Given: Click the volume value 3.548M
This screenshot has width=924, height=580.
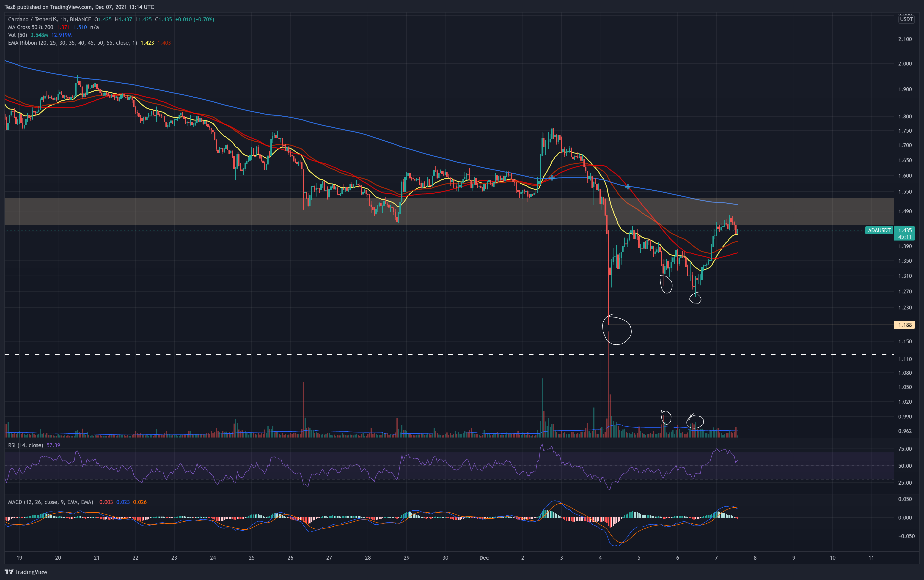Looking at the screenshot, I should 39,35.
